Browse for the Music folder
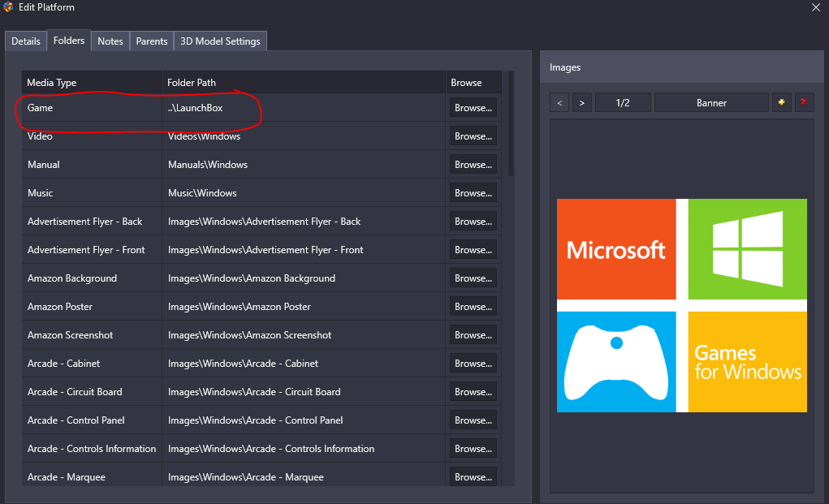 473,193
